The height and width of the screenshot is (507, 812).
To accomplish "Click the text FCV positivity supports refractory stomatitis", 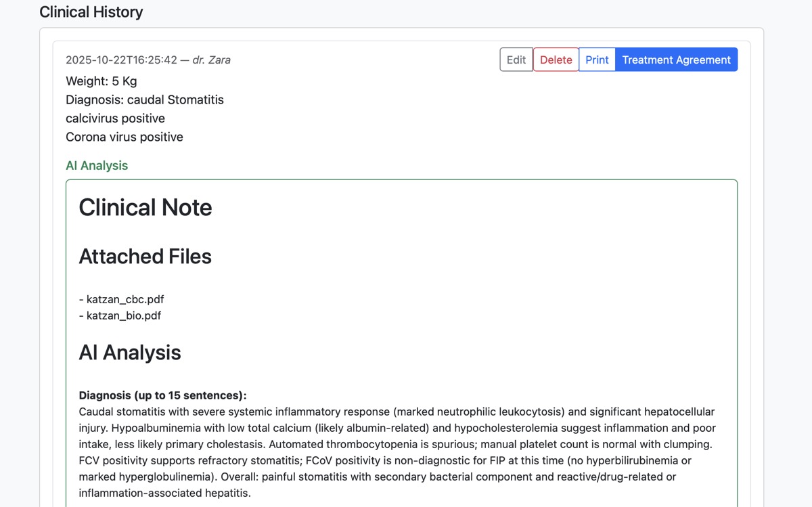I will pyautogui.click(x=191, y=460).
